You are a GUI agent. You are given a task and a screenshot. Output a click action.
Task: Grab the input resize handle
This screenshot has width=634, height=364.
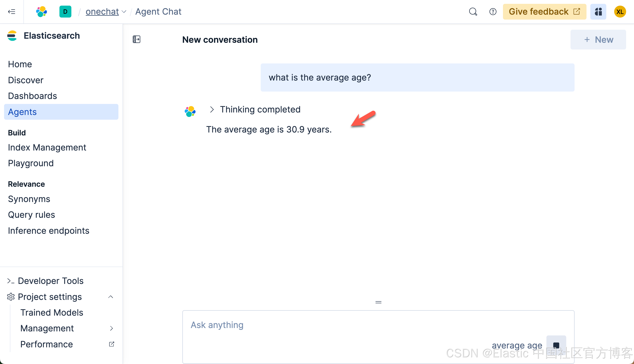point(378,302)
